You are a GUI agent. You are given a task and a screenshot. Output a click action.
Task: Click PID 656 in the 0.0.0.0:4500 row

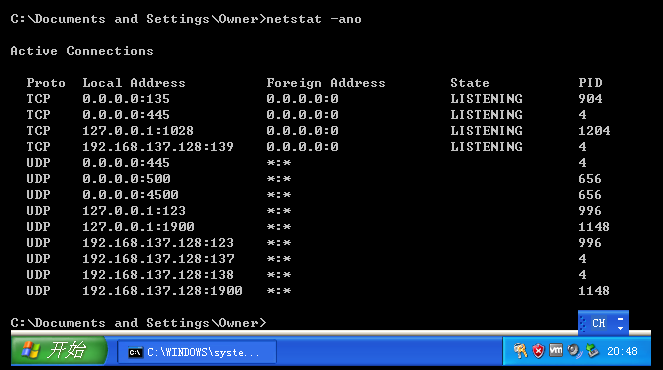[590, 195]
